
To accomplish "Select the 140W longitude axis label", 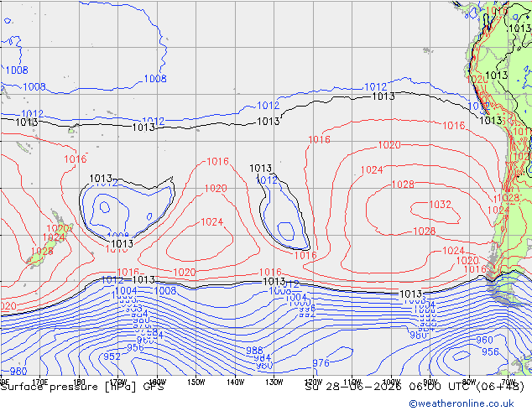I will [235, 382].
